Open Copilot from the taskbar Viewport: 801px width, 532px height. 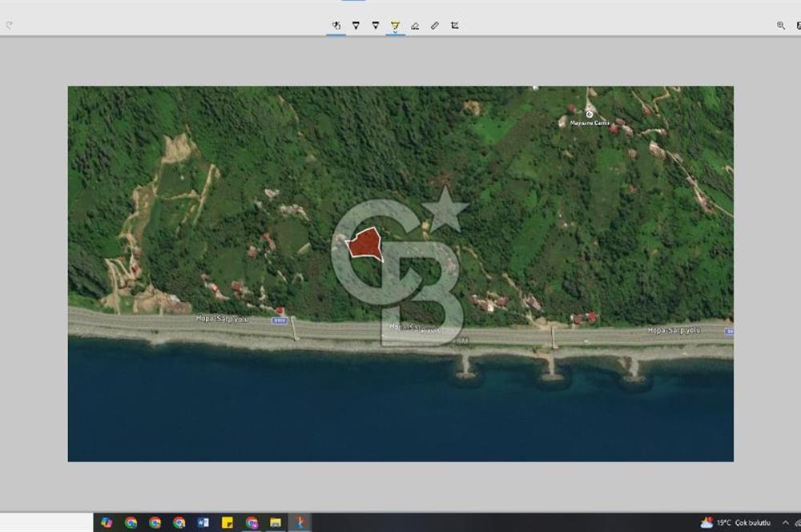coord(107,522)
